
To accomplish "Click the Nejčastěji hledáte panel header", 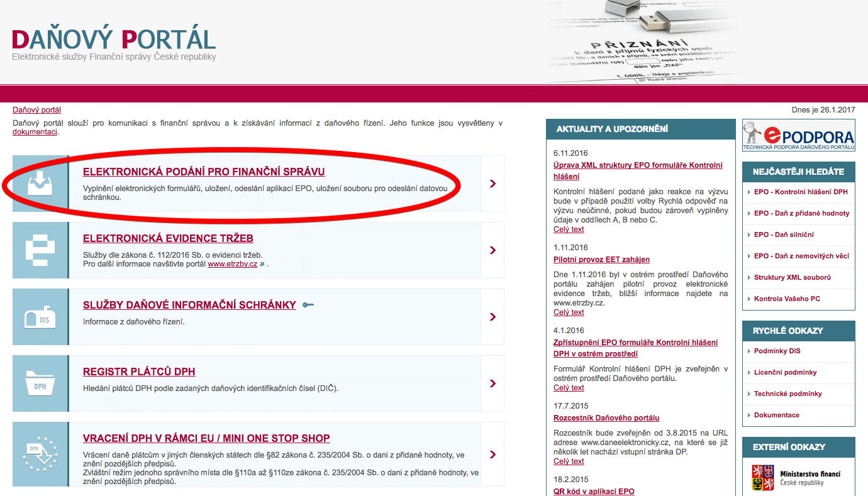I will click(799, 172).
